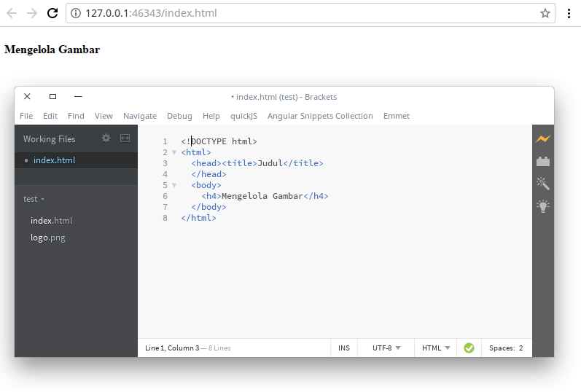Click Line 1, Column 3 cursor position
This screenshot has height=392, width=581.
coord(172,348)
